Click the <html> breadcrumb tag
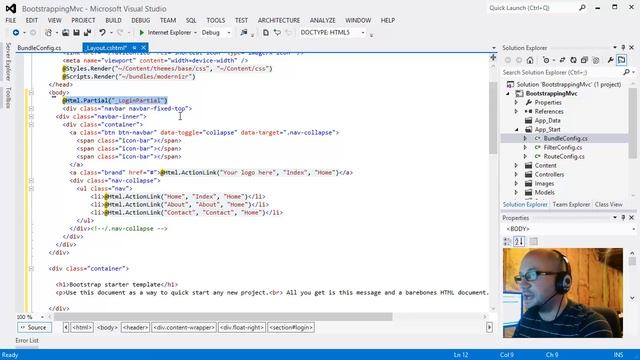Image resolution: width=640 pixels, height=360 pixels. coord(82,327)
